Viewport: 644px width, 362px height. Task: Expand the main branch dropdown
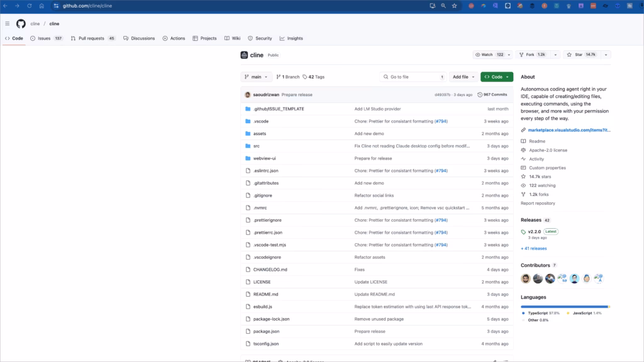256,77
